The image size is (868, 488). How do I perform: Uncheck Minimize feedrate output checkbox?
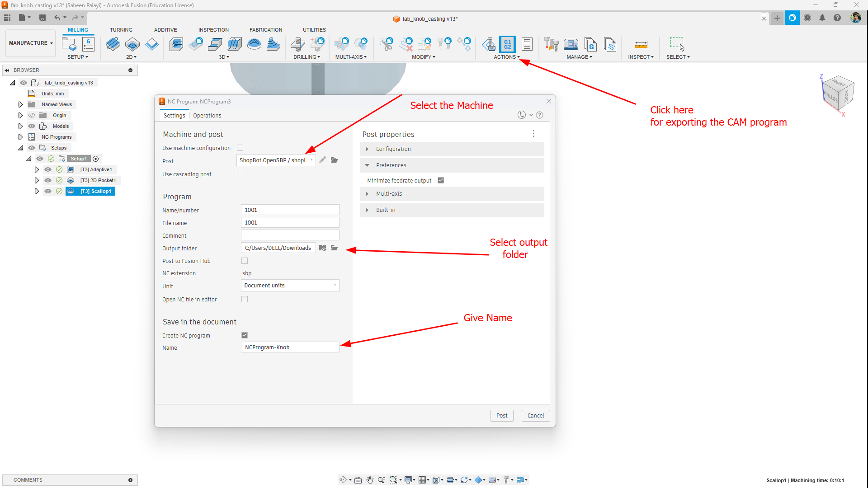(x=441, y=180)
